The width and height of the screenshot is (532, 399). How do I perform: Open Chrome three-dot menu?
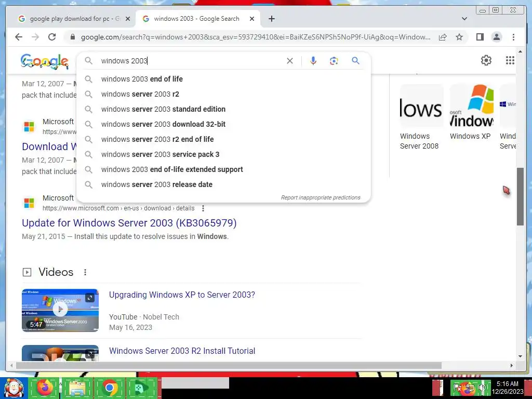pyautogui.click(x=513, y=37)
